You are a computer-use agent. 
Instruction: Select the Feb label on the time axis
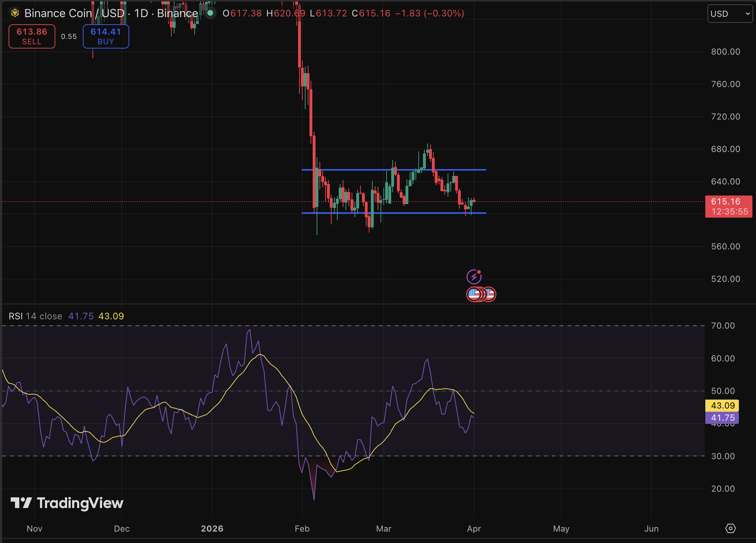click(x=302, y=528)
